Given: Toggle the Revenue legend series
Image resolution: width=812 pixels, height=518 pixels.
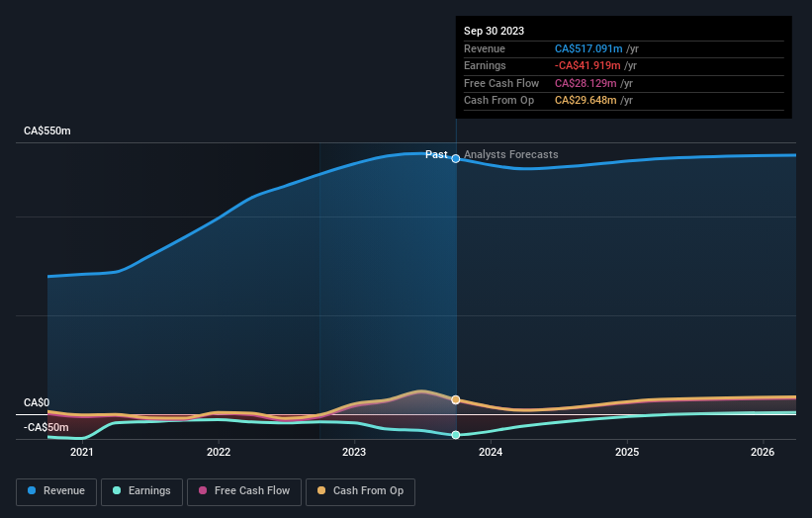Looking at the screenshot, I should click(56, 491).
